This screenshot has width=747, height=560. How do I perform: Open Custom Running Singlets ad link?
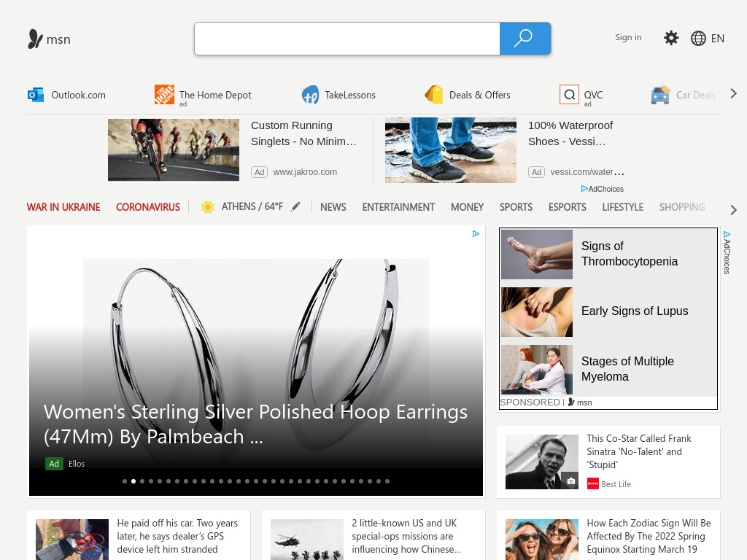click(303, 133)
